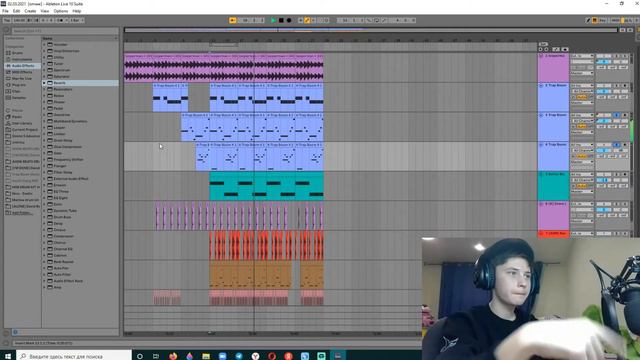
Task: Expand the Saturator device folder
Action: coord(44,76)
